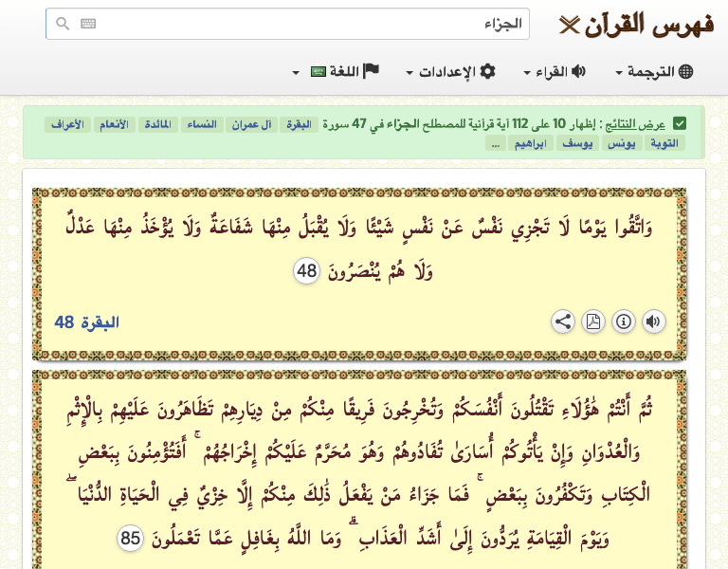Filter by البقرة surah tag
The height and width of the screenshot is (569, 728).
tap(299, 124)
